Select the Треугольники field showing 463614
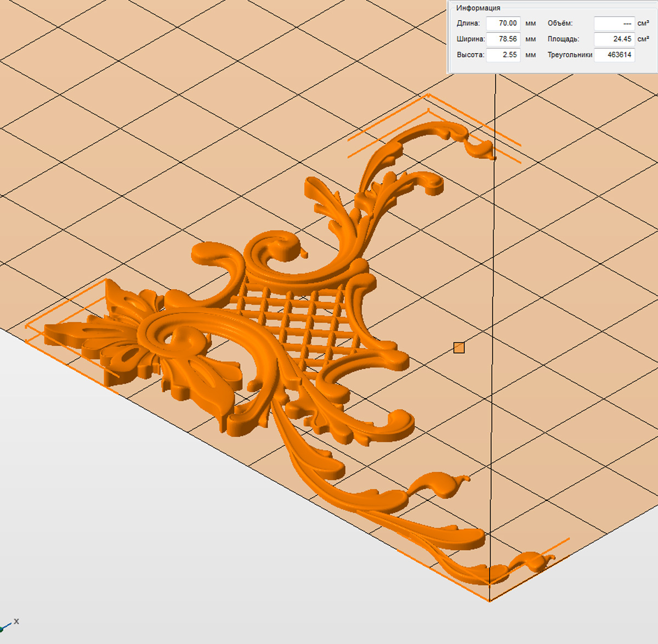The width and height of the screenshot is (658, 644). [x=614, y=55]
